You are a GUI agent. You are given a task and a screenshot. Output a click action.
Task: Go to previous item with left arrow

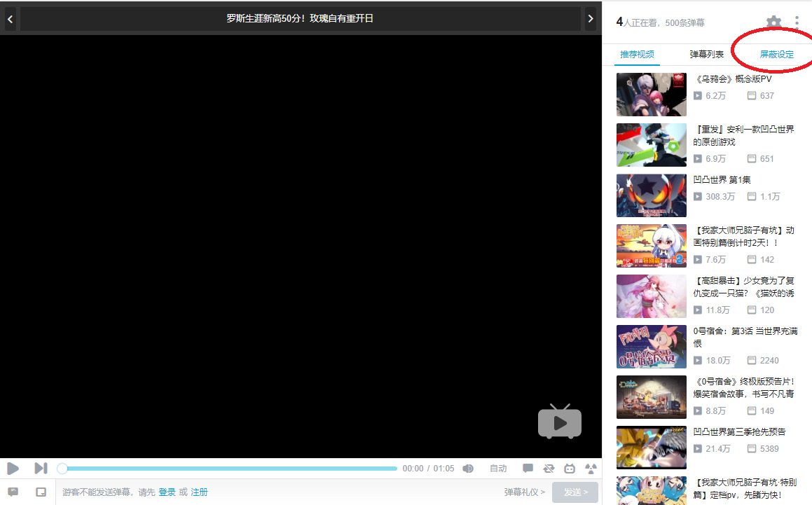(x=10, y=19)
